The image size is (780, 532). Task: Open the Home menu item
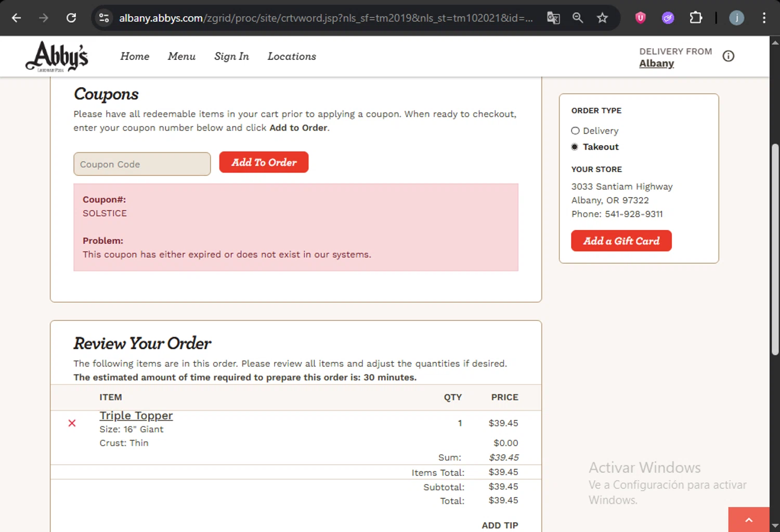pos(135,56)
